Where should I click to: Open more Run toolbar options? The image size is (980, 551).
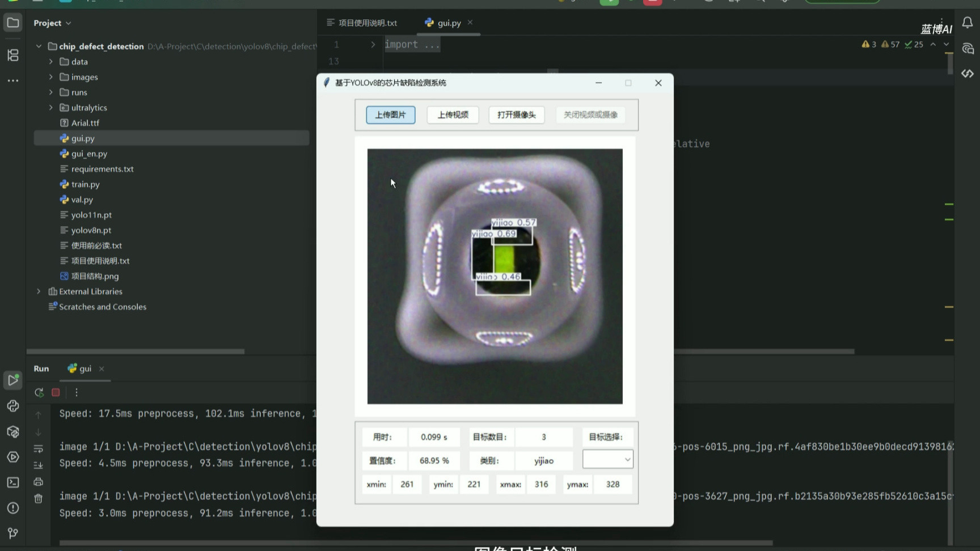(x=77, y=392)
